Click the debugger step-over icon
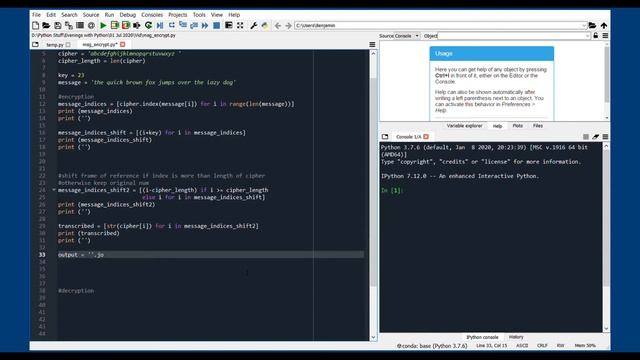640x360 pixels. click(x=171, y=25)
